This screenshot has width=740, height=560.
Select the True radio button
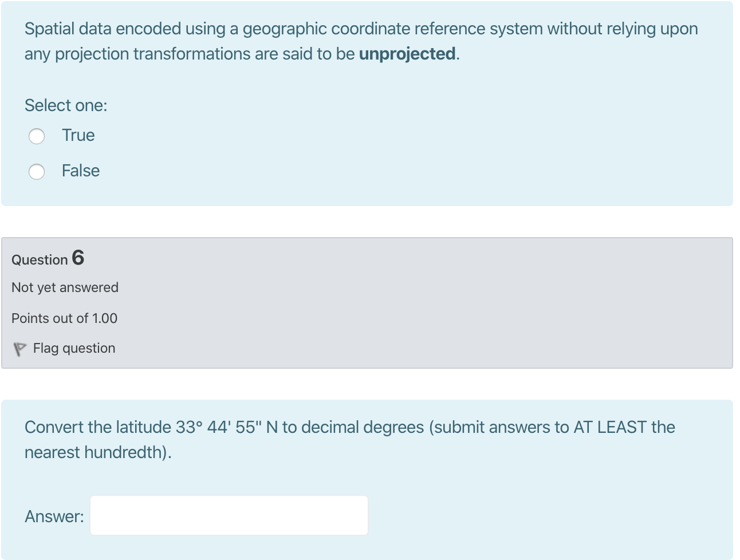coord(36,136)
